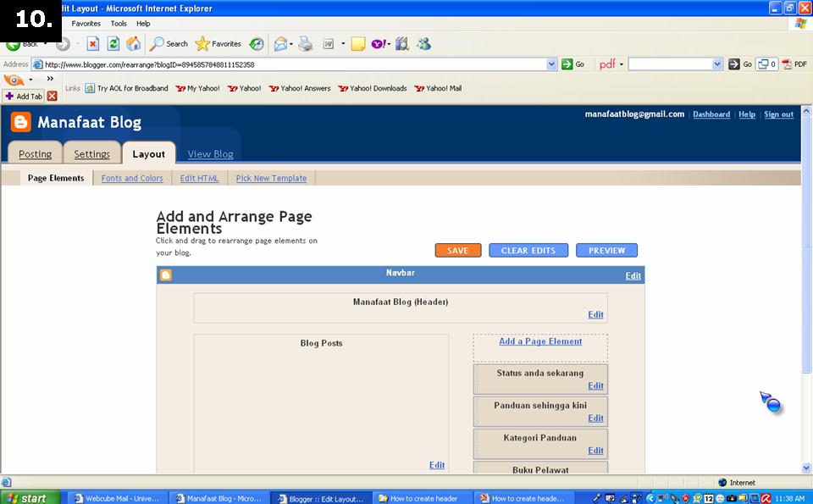
Task: Switch to the Posting tab
Action: 36,154
